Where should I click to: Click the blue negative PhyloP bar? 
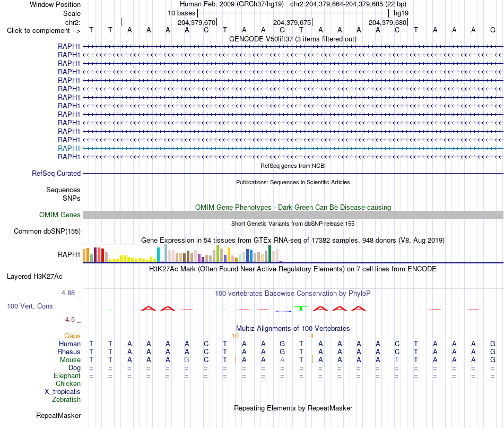tap(283, 311)
